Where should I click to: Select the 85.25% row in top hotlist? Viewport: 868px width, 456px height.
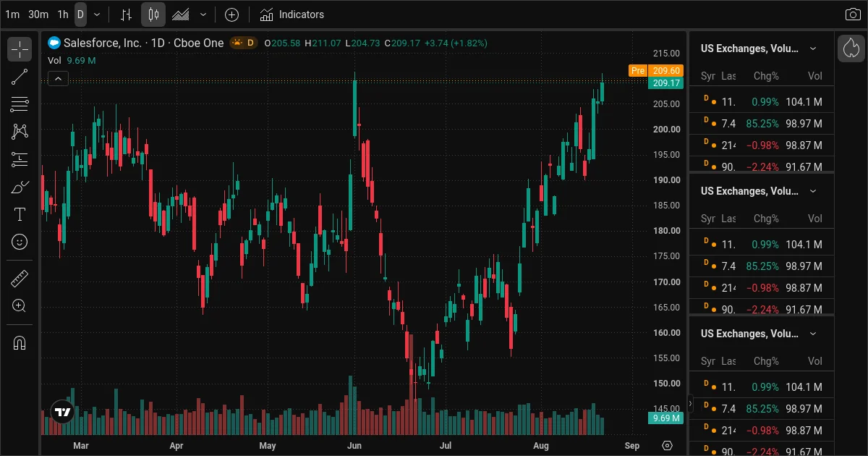(x=762, y=124)
